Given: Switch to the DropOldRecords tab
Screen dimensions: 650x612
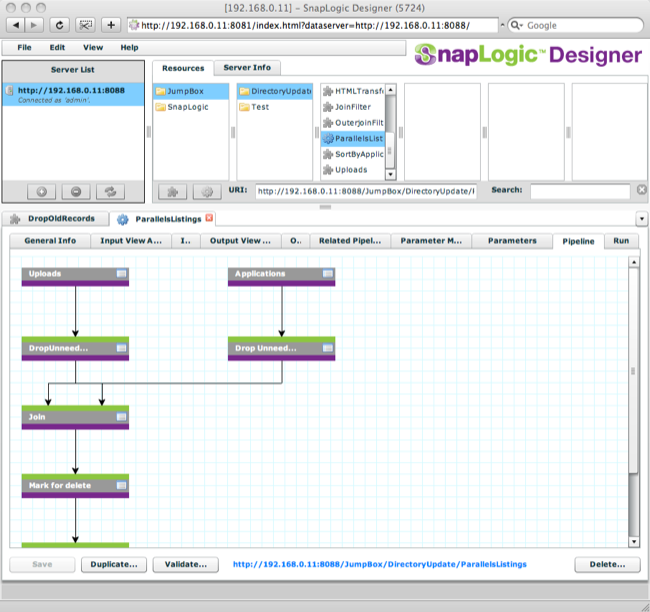Looking at the screenshot, I should [56, 219].
